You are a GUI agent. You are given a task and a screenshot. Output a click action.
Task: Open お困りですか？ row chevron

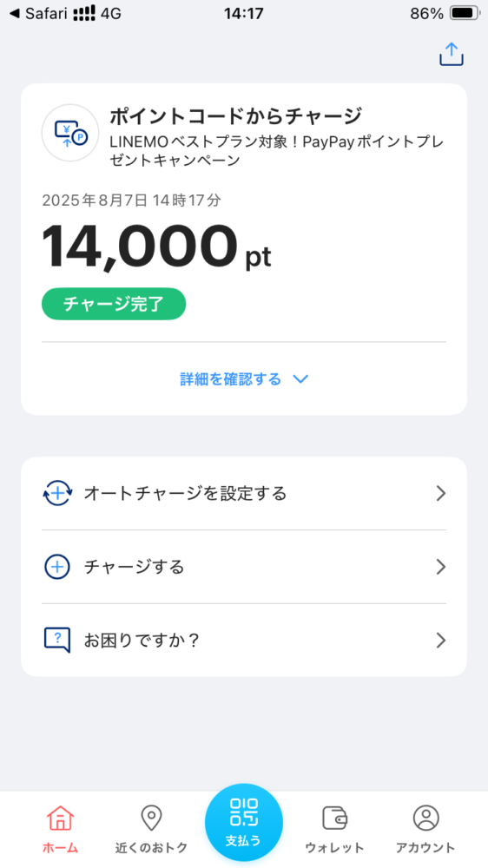[x=441, y=641]
